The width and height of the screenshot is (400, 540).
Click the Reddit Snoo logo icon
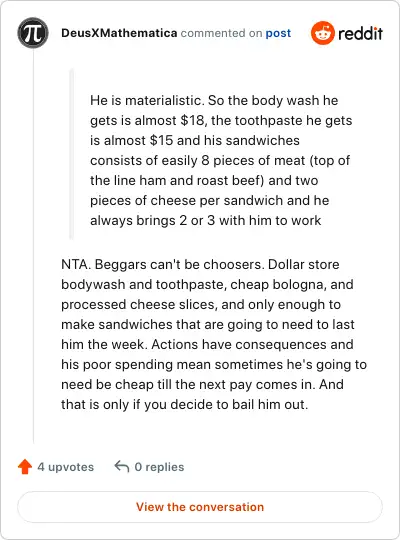(322, 33)
